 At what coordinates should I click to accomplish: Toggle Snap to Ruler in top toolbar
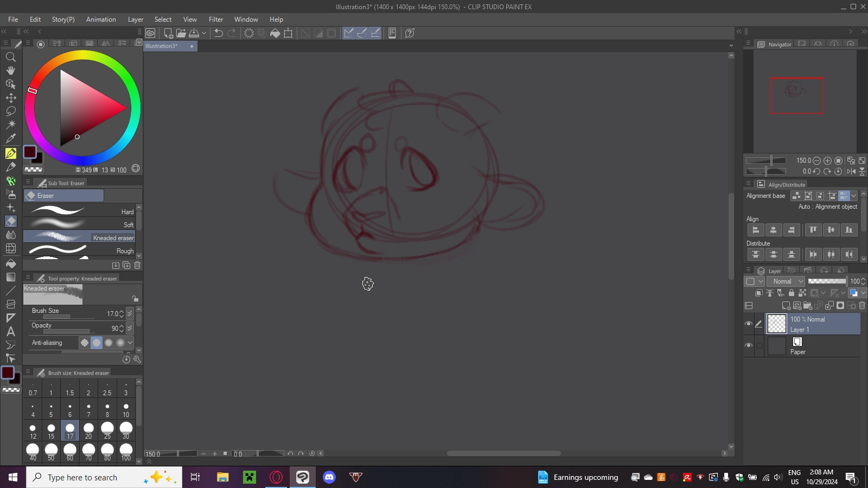[x=349, y=33]
